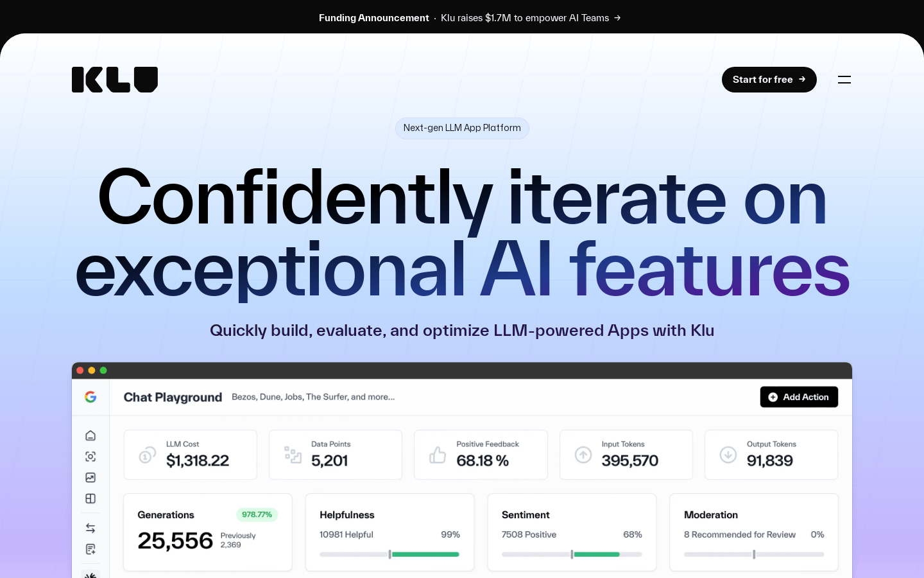The height and width of the screenshot is (578, 924).
Task: Open the hamburger menu icon
Action: 844,80
